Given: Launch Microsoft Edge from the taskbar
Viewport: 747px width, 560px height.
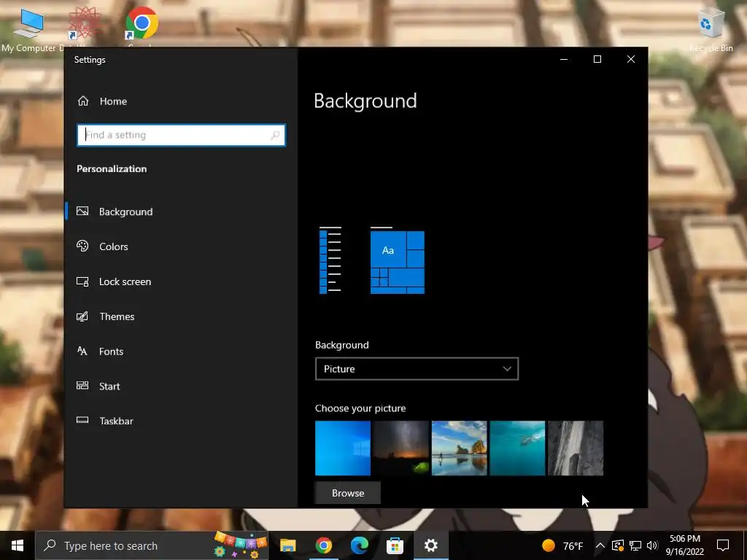Looking at the screenshot, I should (359, 545).
